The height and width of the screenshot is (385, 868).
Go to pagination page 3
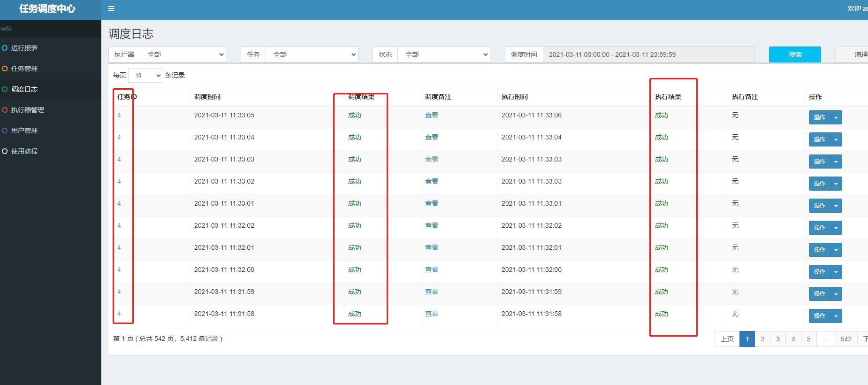coord(778,339)
